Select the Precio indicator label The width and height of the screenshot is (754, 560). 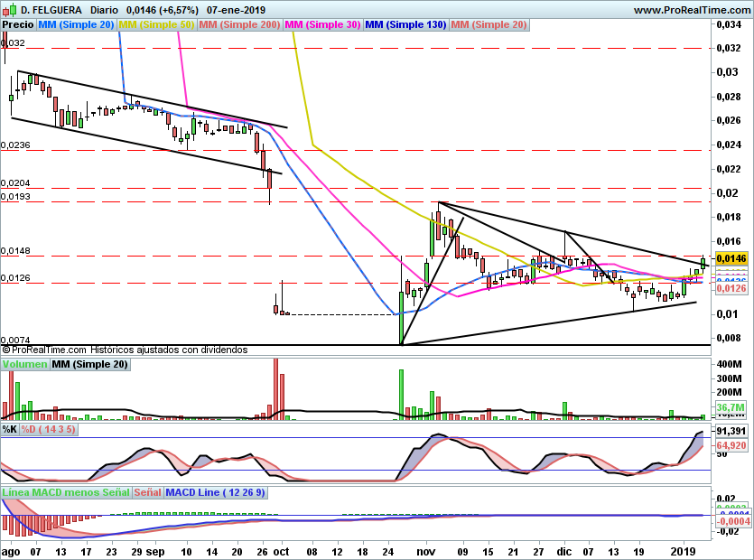click(18, 24)
